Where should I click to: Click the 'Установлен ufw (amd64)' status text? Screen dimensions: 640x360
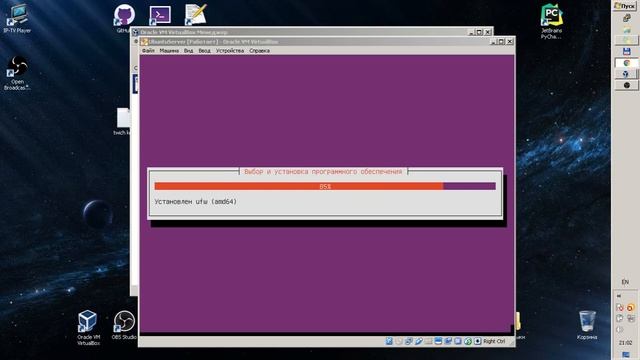196,202
